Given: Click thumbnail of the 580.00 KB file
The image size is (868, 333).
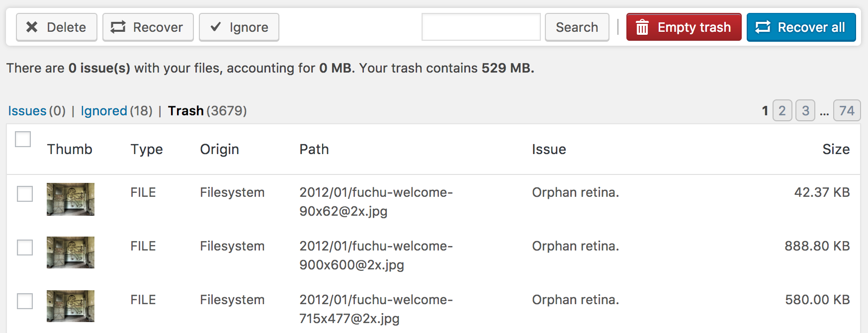Looking at the screenshot, I should pyautogui.click(x=71, y=306).
